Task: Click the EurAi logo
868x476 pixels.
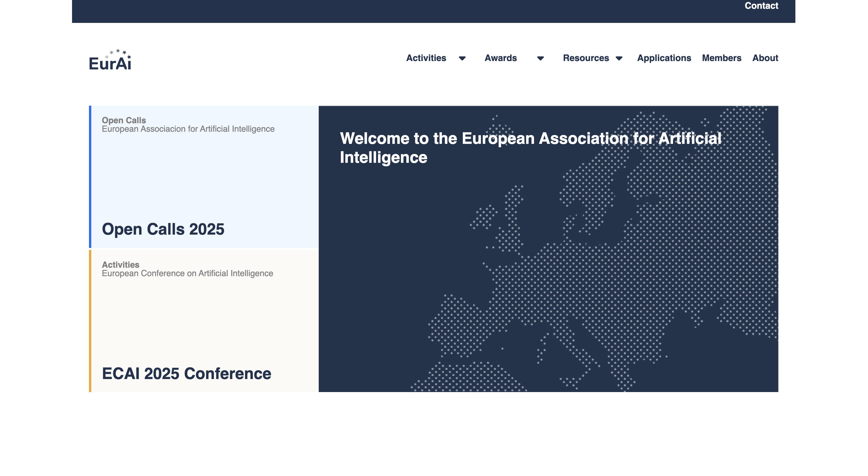Action: point(110,60)
